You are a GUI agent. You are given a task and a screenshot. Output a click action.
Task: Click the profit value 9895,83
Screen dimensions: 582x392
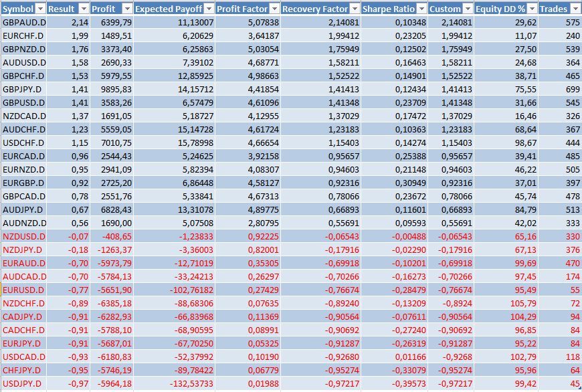[x=116, y=89]
